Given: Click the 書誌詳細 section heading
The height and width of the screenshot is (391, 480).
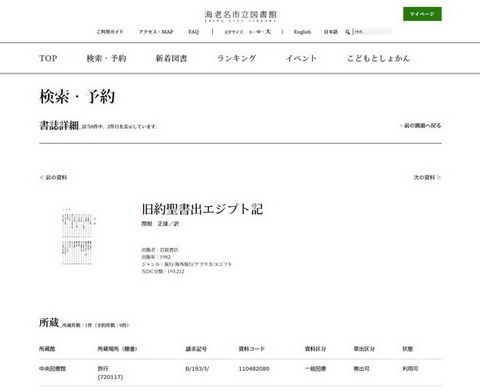Looking at the screenshot, I should click(x=59, y=126).
